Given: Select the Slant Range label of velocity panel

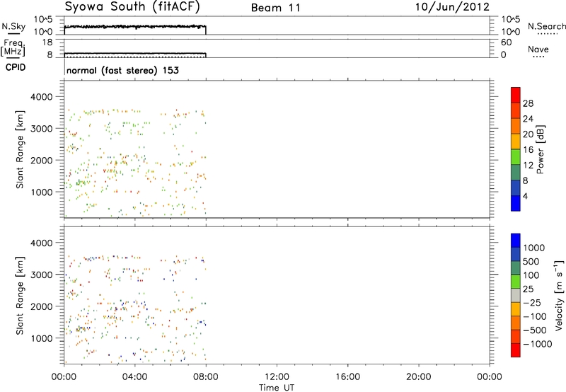Looking at the screenshot, I should 20,296.
